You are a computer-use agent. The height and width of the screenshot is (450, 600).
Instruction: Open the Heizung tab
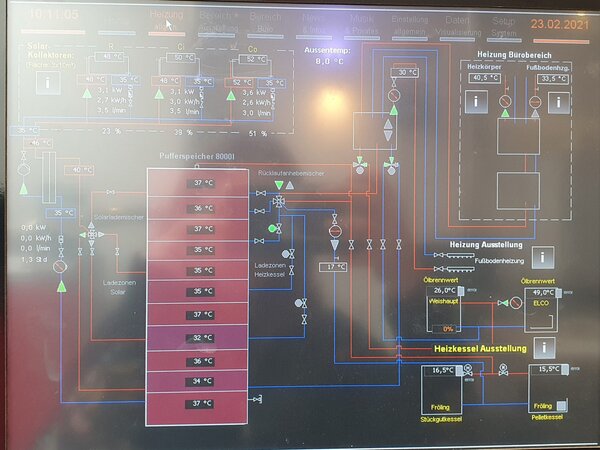tap(166, 18)
